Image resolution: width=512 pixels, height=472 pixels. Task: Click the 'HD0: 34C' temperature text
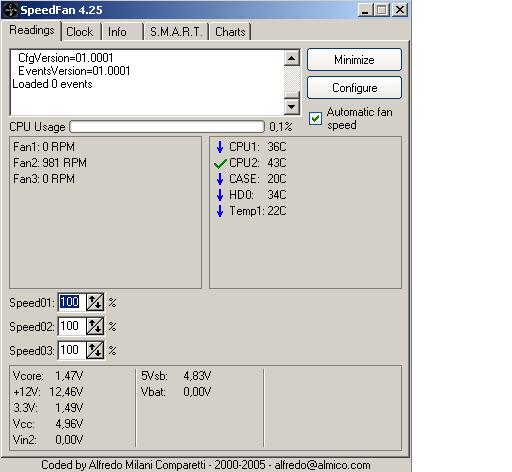coord(258,195)
